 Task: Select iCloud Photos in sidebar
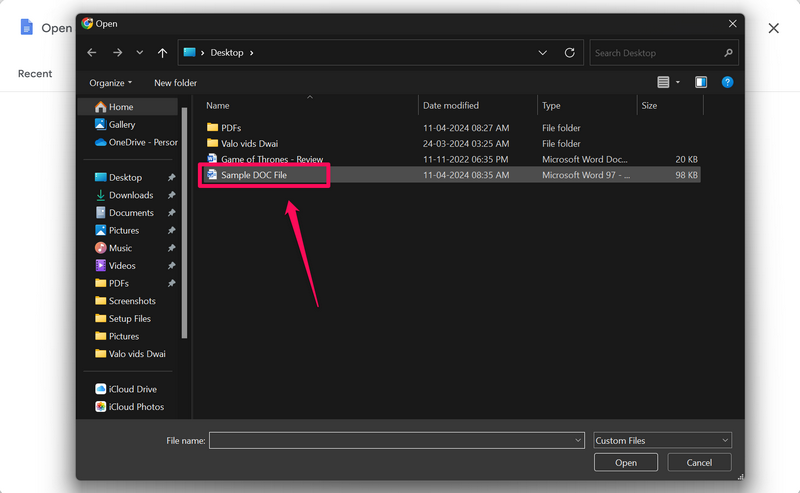(x=136, y=407)
